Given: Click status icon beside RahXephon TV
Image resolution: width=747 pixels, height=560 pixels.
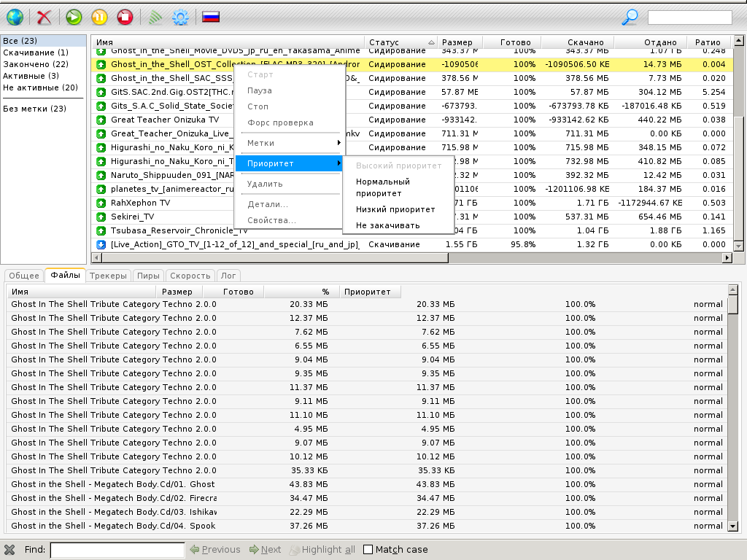Looking at the screenshot, I should click(101, 203).
